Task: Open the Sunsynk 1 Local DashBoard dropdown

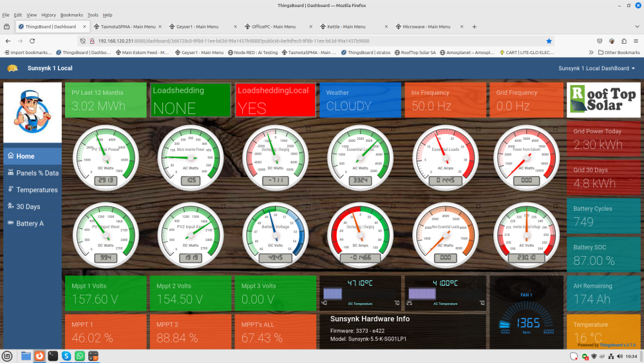Action: tap(596, 68)
